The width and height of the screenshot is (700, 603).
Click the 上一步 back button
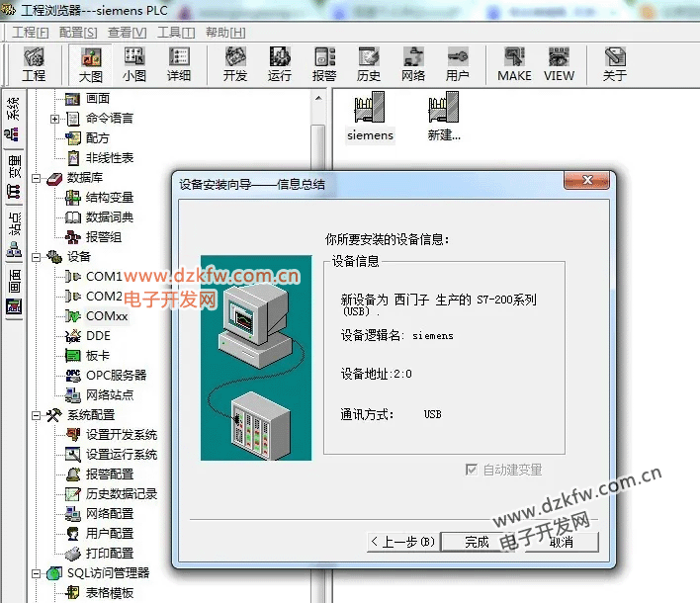pyautogui.click(x=401, y=542)
